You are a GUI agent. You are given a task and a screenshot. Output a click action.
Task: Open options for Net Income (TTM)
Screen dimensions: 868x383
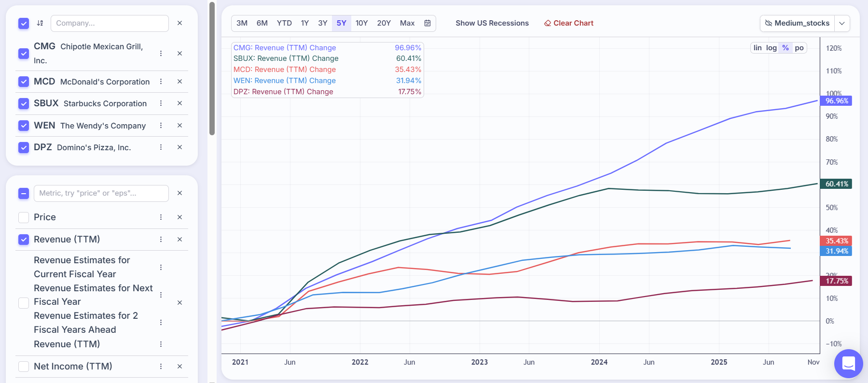[161, 367]
